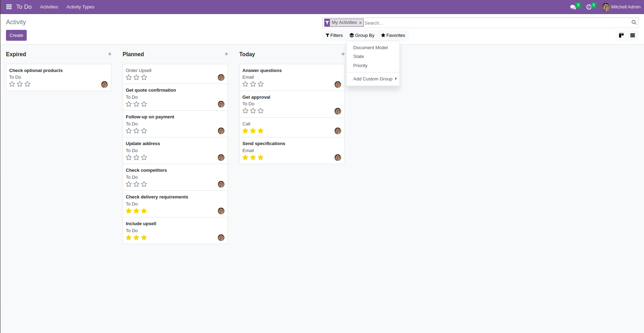Open the Get approval card

(292, 104)
